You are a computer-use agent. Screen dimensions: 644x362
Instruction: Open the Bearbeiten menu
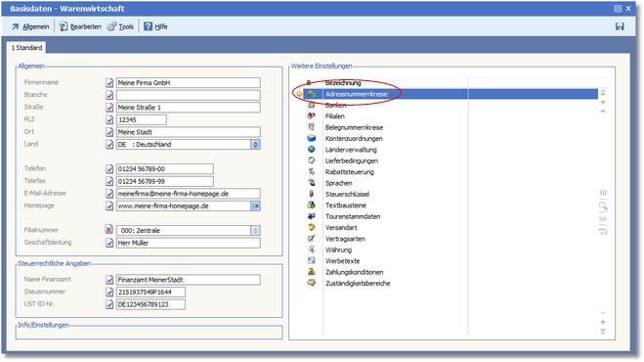[80, 26]
